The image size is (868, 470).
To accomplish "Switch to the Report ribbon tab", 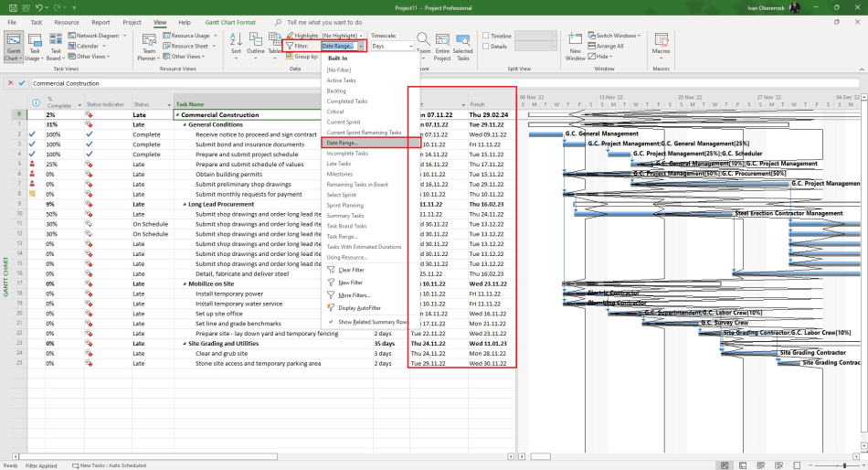I will [x=101, y=22].
